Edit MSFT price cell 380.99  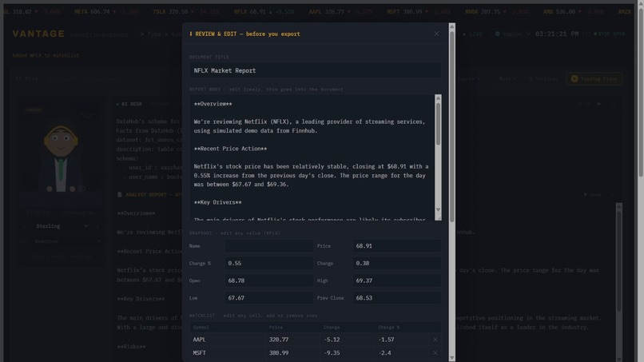point(292,352)
